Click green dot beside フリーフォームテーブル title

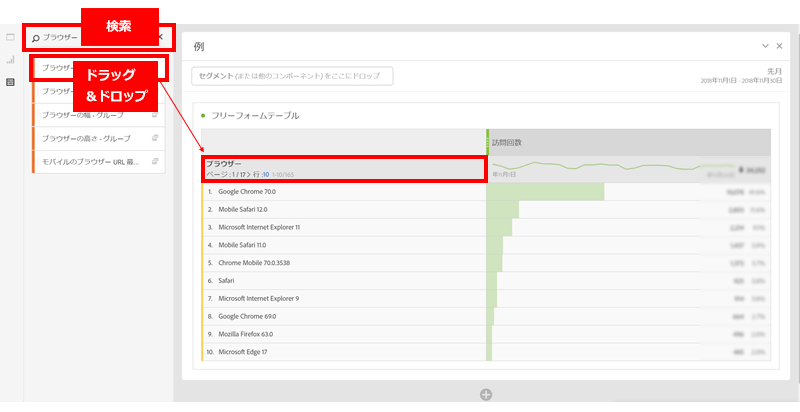[203, 116]
